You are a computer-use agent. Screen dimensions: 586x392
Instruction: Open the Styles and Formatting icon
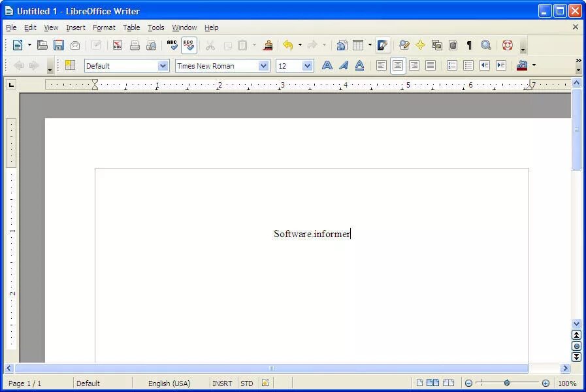tap(71, 65)
